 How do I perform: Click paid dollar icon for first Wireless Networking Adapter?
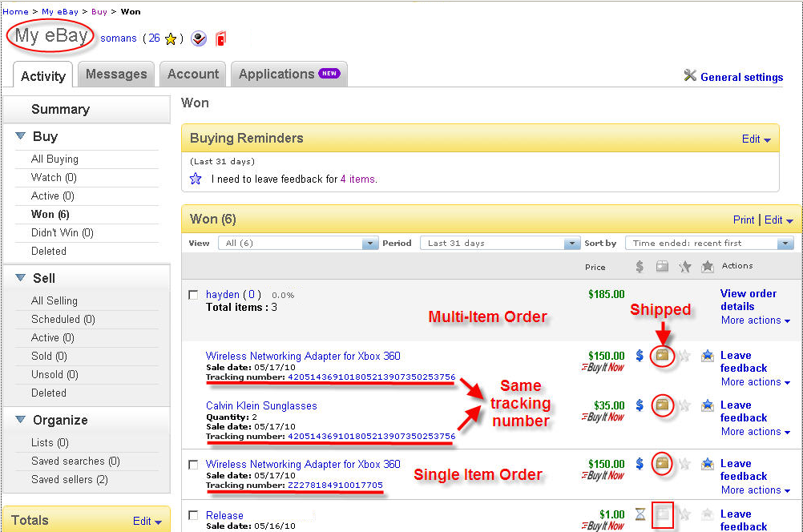[640, 355]
